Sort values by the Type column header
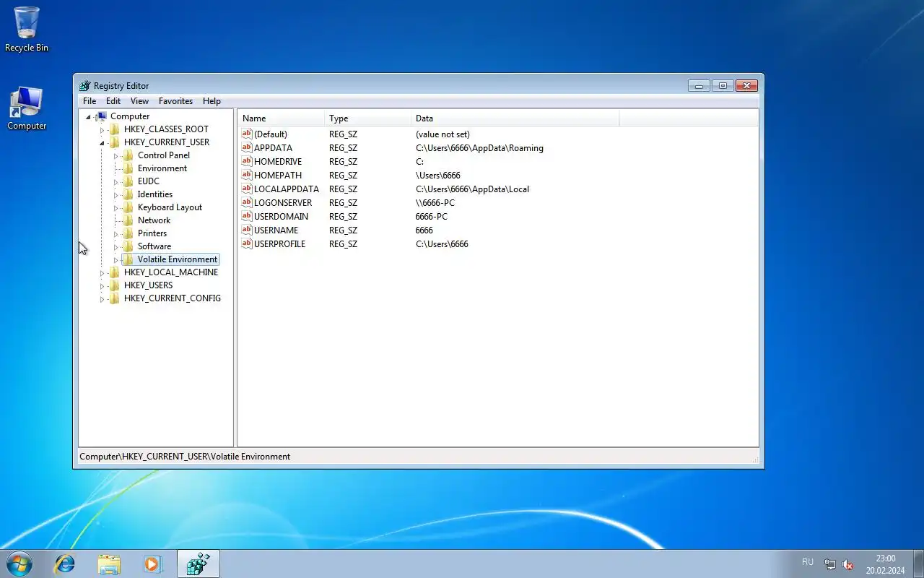Screen dimensions: 924x578 coord(368,118)
